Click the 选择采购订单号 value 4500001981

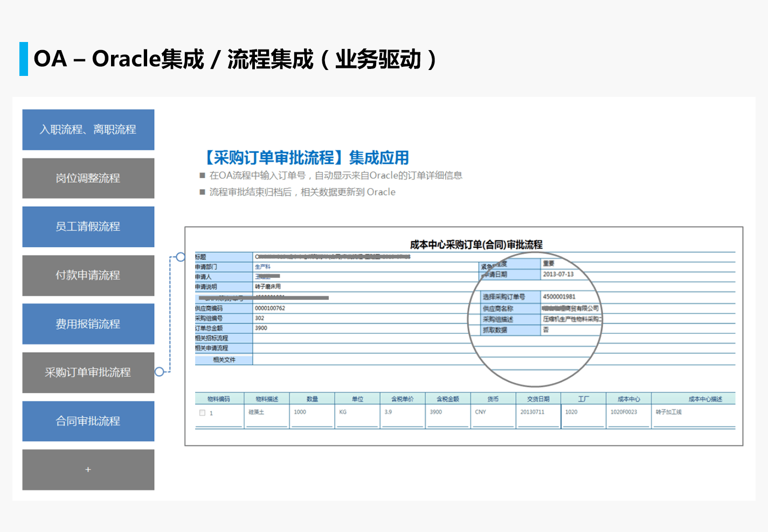tap(559, 297)
